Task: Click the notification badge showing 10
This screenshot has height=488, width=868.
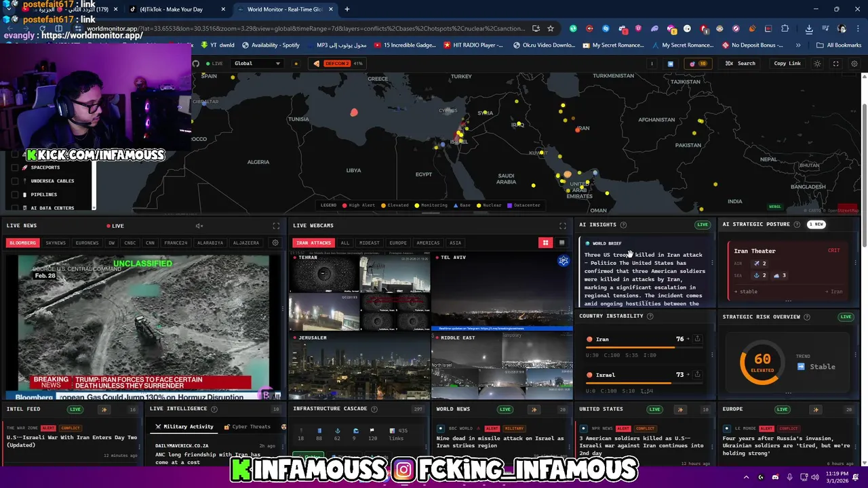Action: point(698,64)
